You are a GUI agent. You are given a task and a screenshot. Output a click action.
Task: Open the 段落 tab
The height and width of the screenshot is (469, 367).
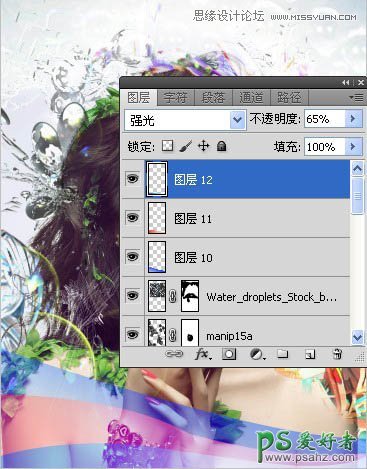pos(213,98)
